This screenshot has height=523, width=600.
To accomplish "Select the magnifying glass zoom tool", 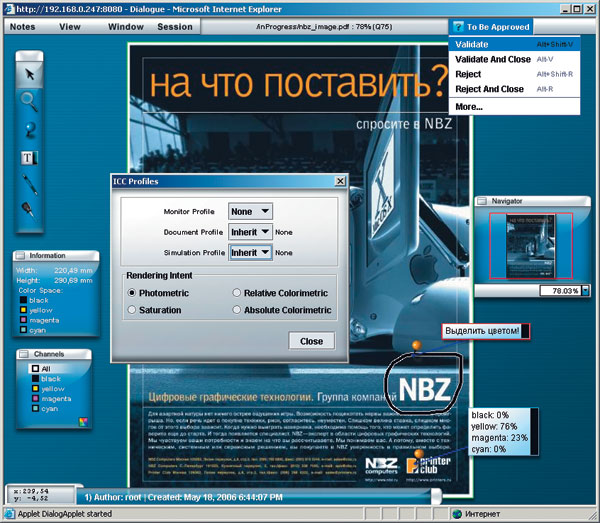I will [29, 101].
